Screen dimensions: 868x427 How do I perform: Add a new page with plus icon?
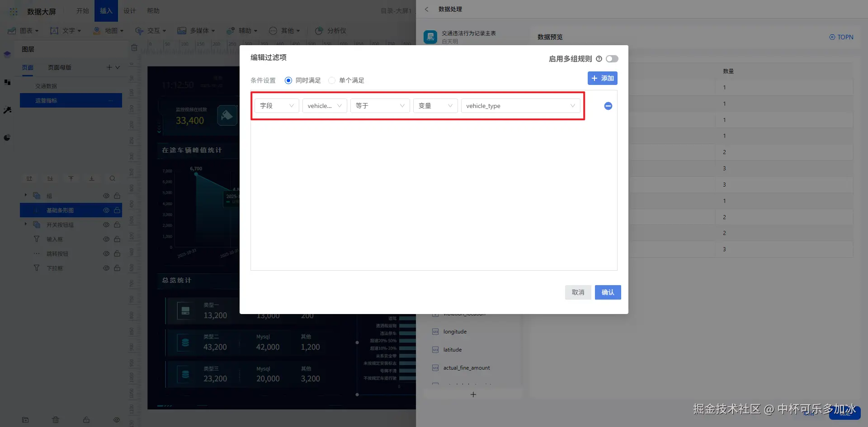click(109, 67)
